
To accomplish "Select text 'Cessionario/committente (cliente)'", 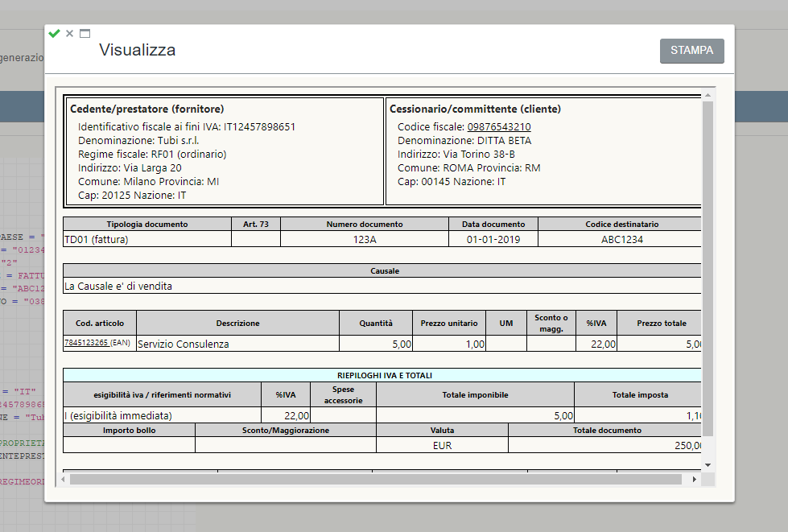I will click(x=475, y=109).
